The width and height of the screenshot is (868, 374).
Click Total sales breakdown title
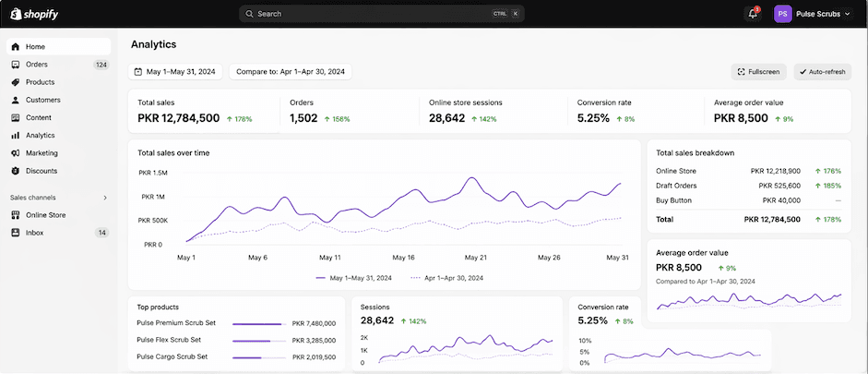point(696,153)
